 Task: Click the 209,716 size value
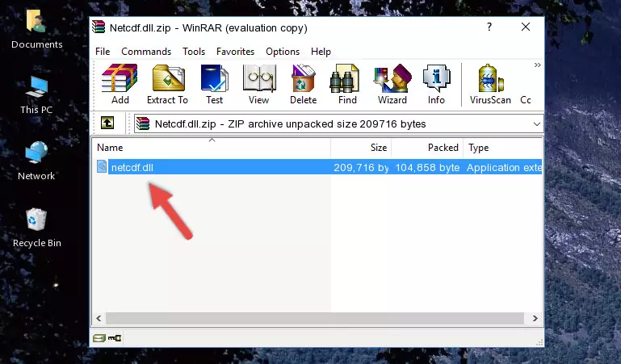(x=361, y=167)
